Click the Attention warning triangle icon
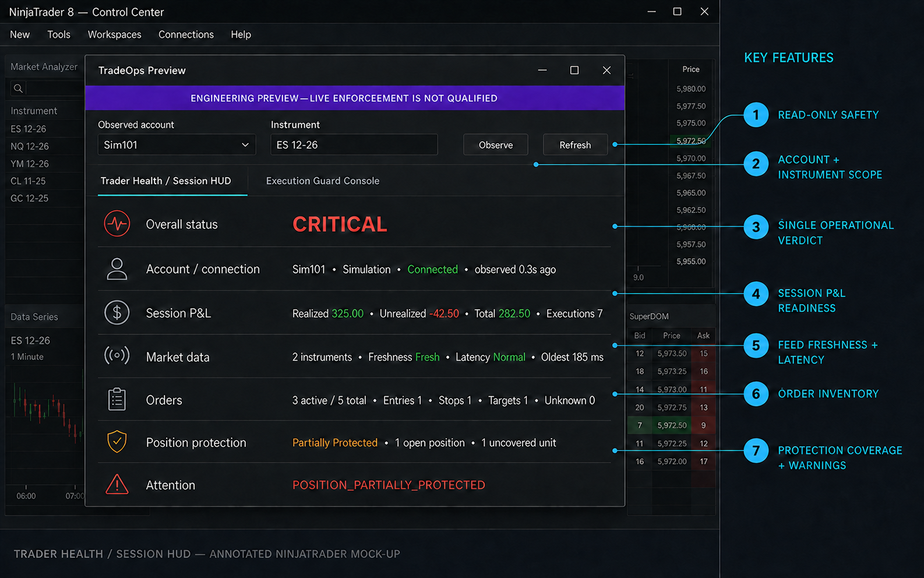The width and height of the screenshot is (924, 578). point(117,484)
